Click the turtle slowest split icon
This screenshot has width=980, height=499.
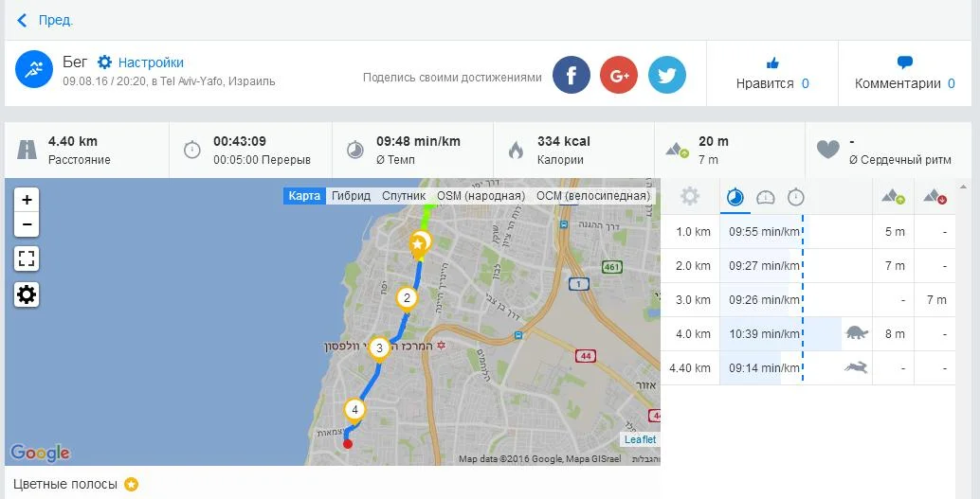[x=857, y=332]
